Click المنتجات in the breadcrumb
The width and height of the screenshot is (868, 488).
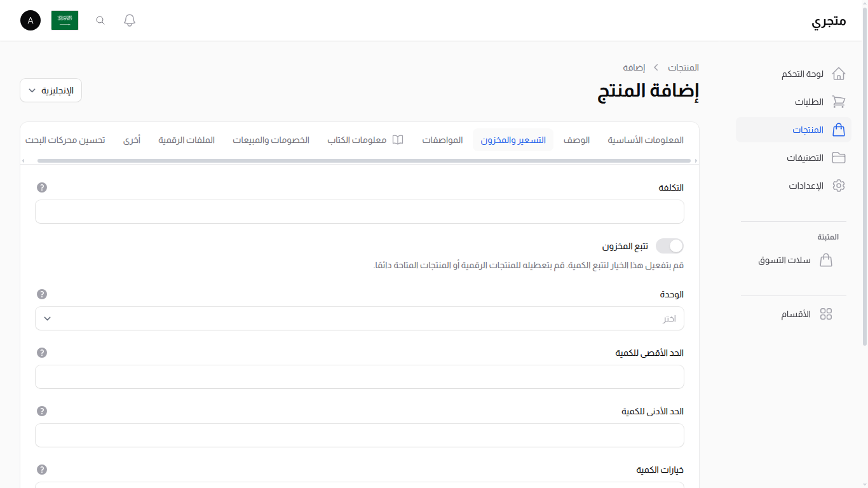(684, 67)
